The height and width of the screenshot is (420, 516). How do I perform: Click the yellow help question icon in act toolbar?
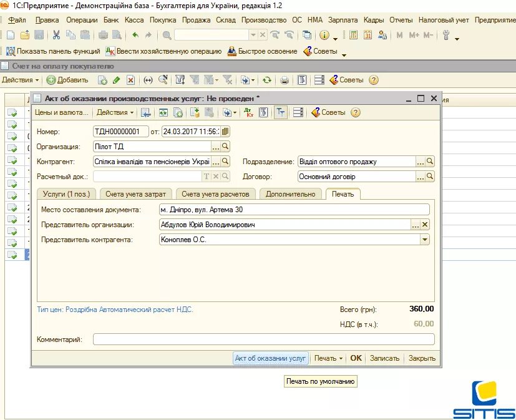356,112
